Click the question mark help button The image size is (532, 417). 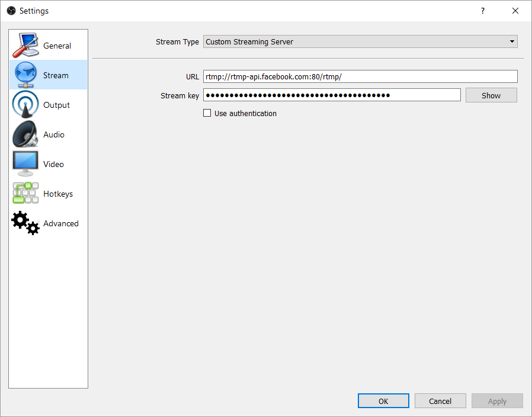[483, 11]
